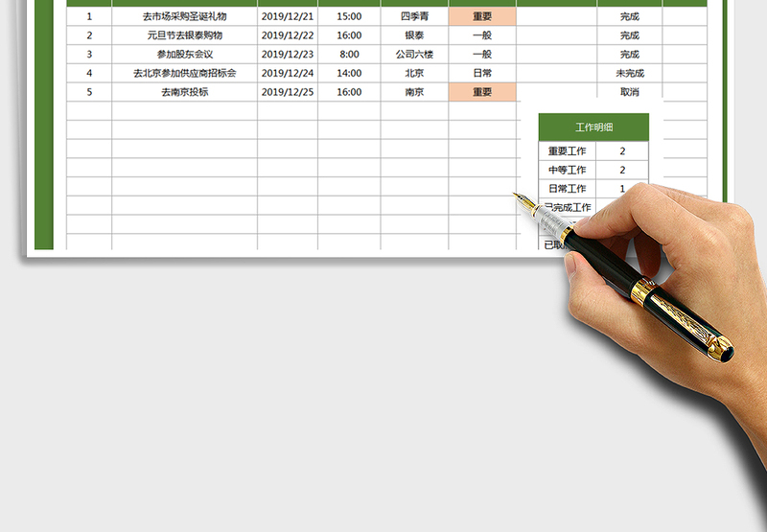Select the 15:00 time cell
Viewport: 767px width, 532px height.
pos(349,16)
